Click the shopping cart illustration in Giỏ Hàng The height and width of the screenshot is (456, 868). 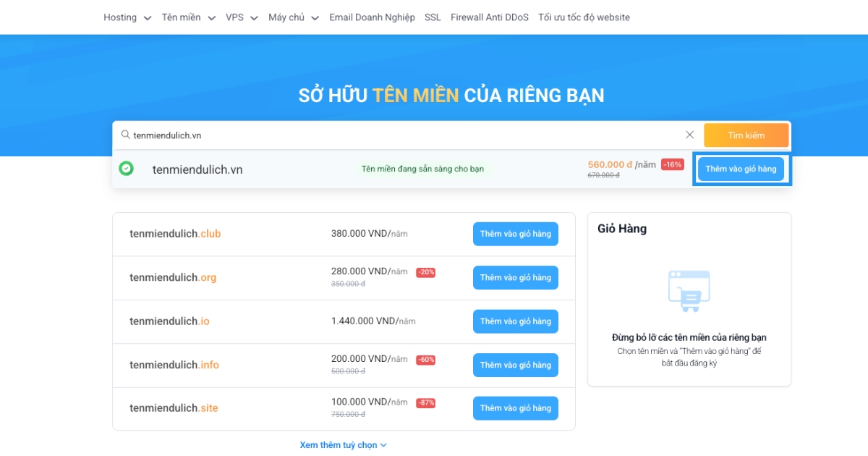689,290
